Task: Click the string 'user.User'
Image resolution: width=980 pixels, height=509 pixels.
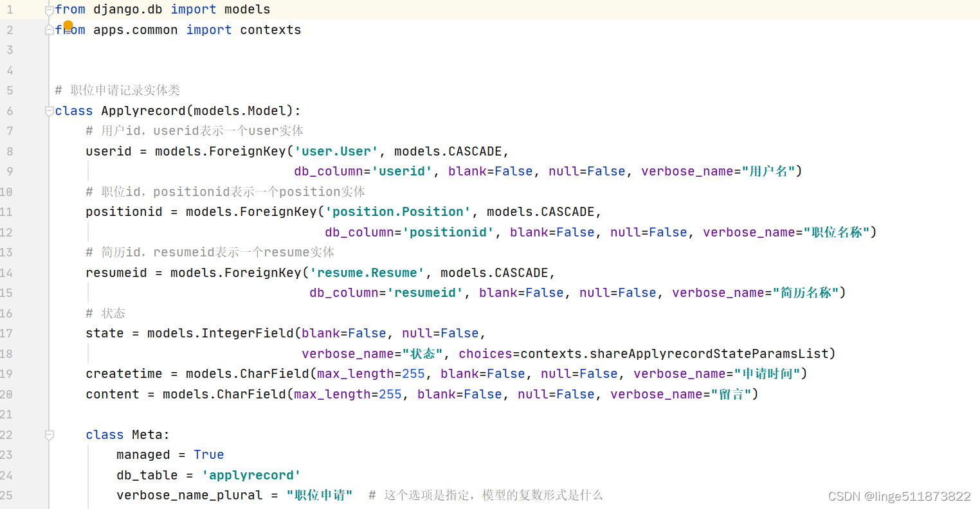Action: pyautogui.click(x=336, y=152)
